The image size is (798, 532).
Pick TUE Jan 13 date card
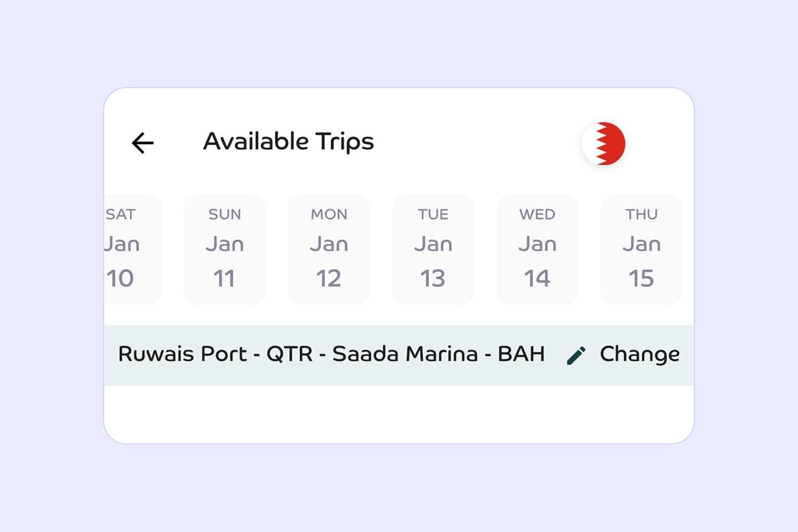[x=433, y=249]
